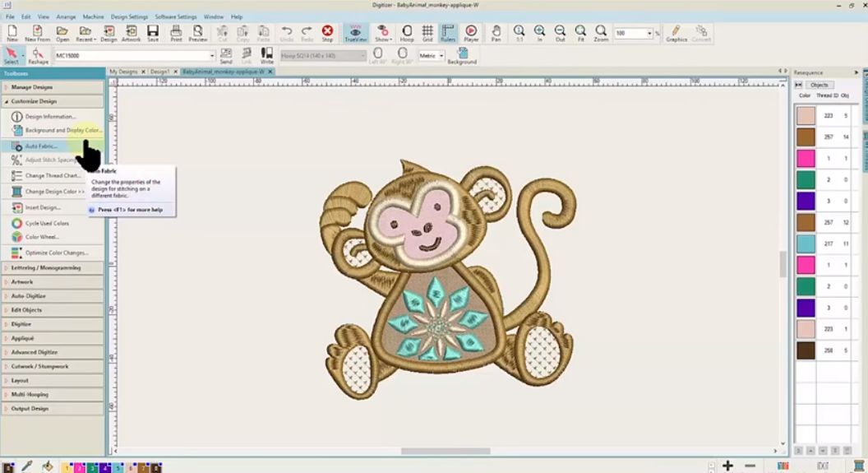
Task: Toggle Rulers display
Action: point(448,33)
